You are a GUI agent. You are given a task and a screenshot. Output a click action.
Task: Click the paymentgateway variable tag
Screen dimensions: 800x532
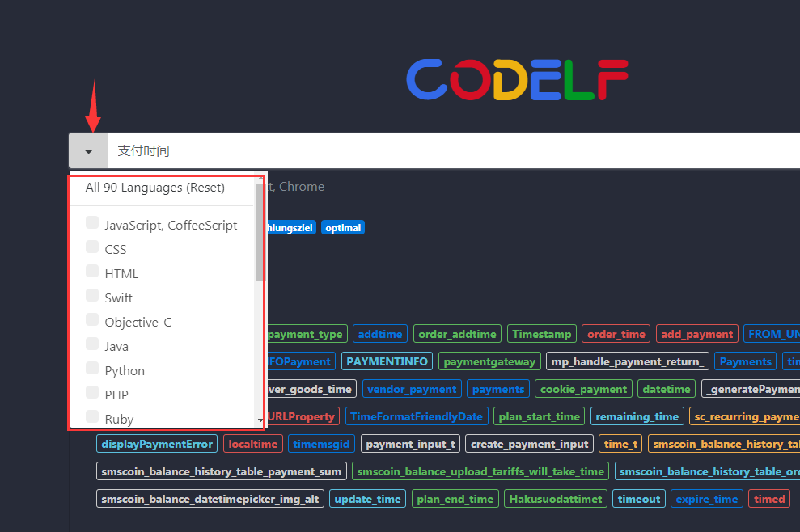click(490, 361)
